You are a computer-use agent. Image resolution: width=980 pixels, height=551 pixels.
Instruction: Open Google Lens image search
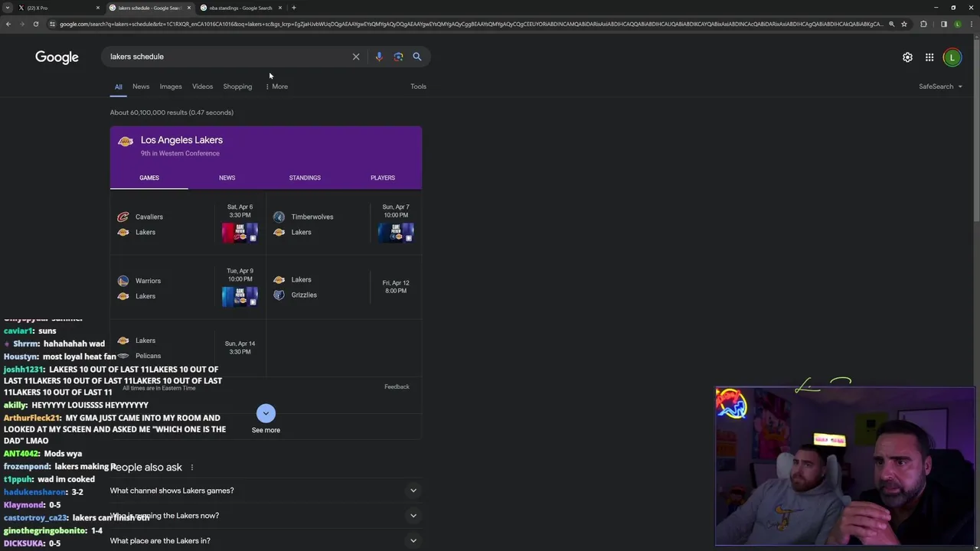[398, 57]
